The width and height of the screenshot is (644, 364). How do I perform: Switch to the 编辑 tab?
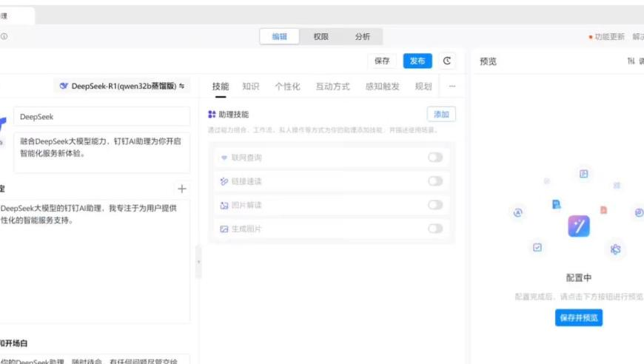click(279, 36)
